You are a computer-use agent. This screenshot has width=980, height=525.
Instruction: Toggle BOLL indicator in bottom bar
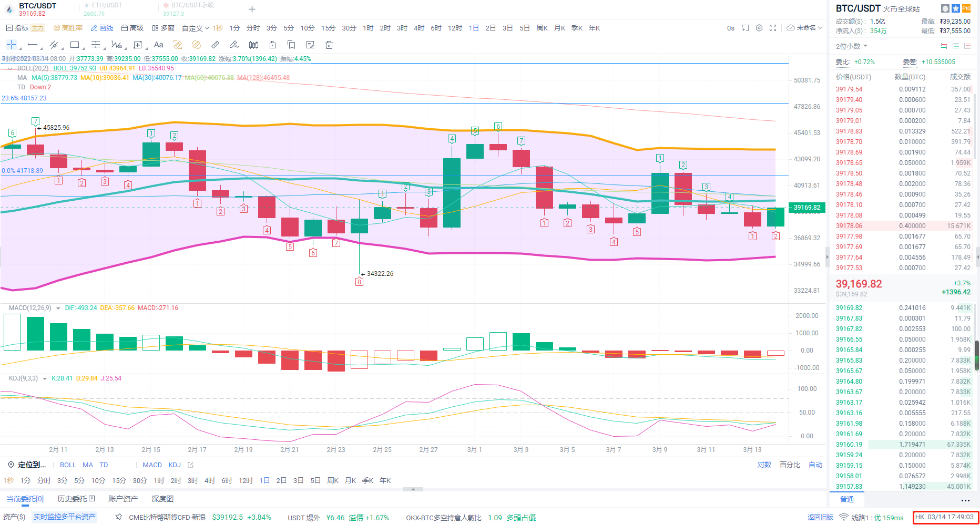(x=68, y=465)
